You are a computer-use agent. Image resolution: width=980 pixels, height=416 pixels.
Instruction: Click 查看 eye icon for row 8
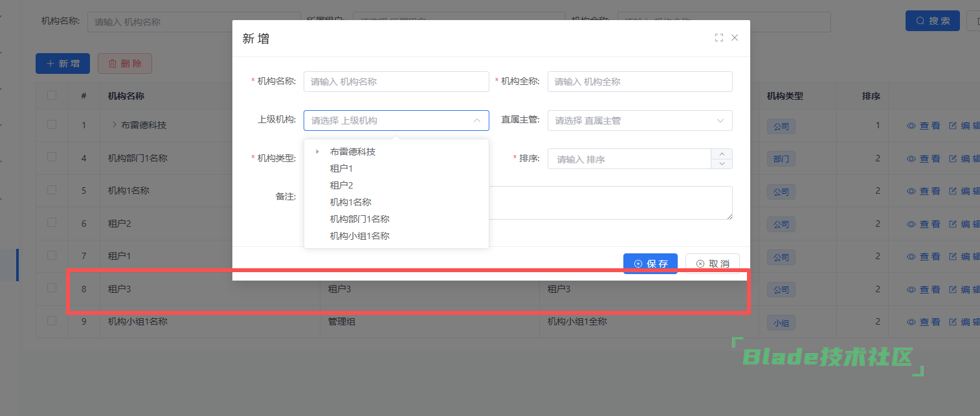911,289
